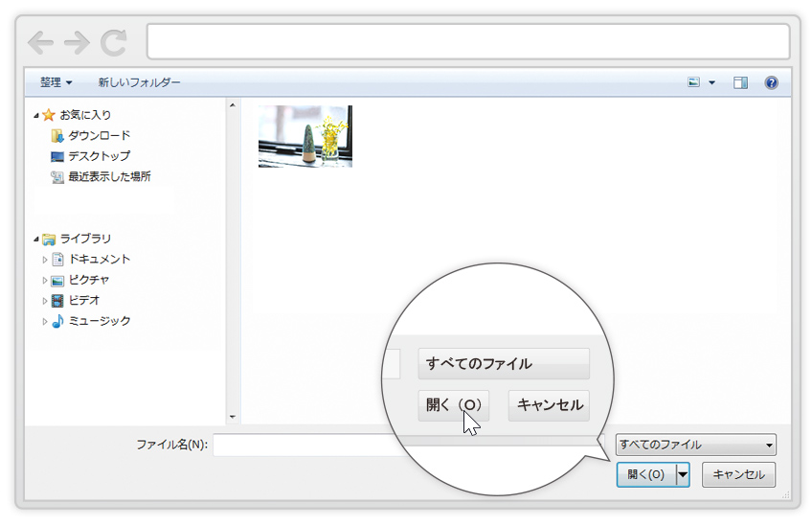Select the flower photo thumbnail
Viewport: 812px width, 526px height.
pos(304,137)
